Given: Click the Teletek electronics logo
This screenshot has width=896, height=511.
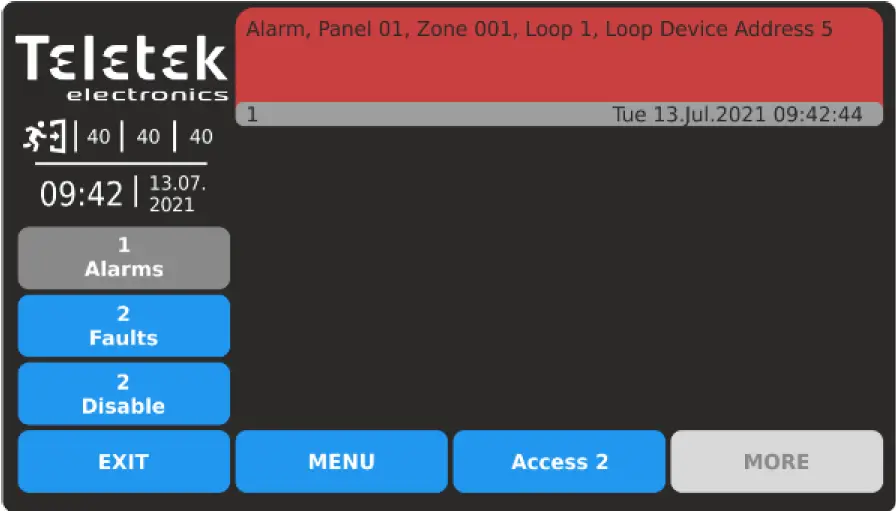Looking at the screenshot, I should click(122, 68).
